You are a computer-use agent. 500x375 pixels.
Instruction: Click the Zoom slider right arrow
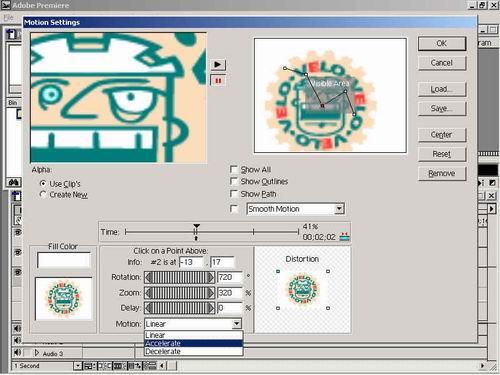[211, 293]
